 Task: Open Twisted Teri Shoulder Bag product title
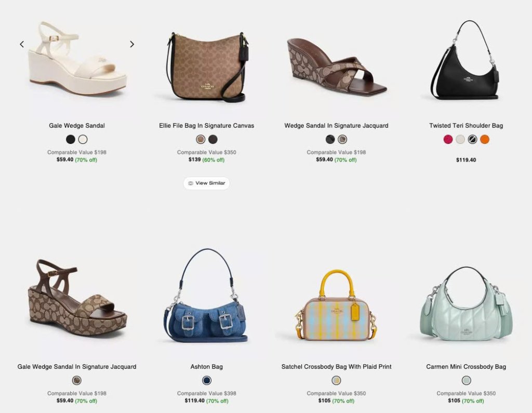tap(466, 126)
